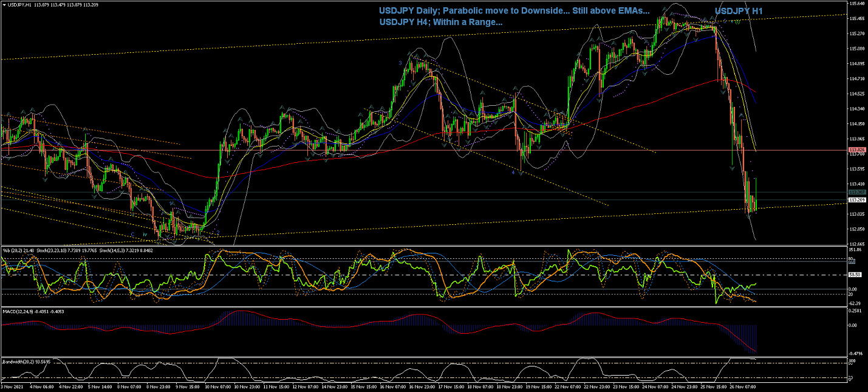Screen dimensions: 868x392
Task: Click the 115.640 label on price scale
Action: click(x=856, y=4)
